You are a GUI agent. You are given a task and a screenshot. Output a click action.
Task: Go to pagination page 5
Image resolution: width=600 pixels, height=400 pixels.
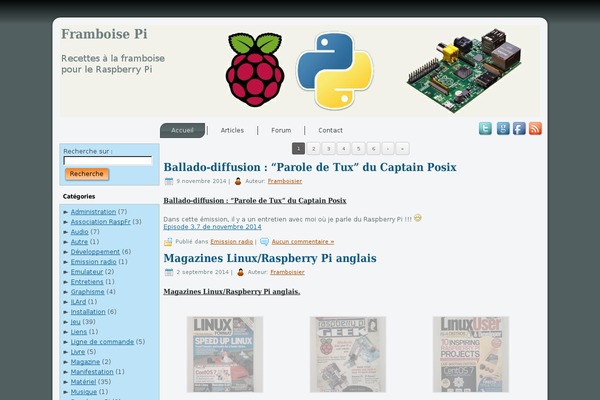click(359, 149)
